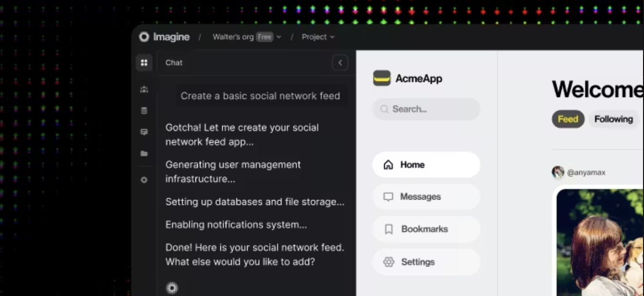Screen dimensions: 644x296
Task: Open the users icon in sidebar
Action: click(x=144, y=90)
